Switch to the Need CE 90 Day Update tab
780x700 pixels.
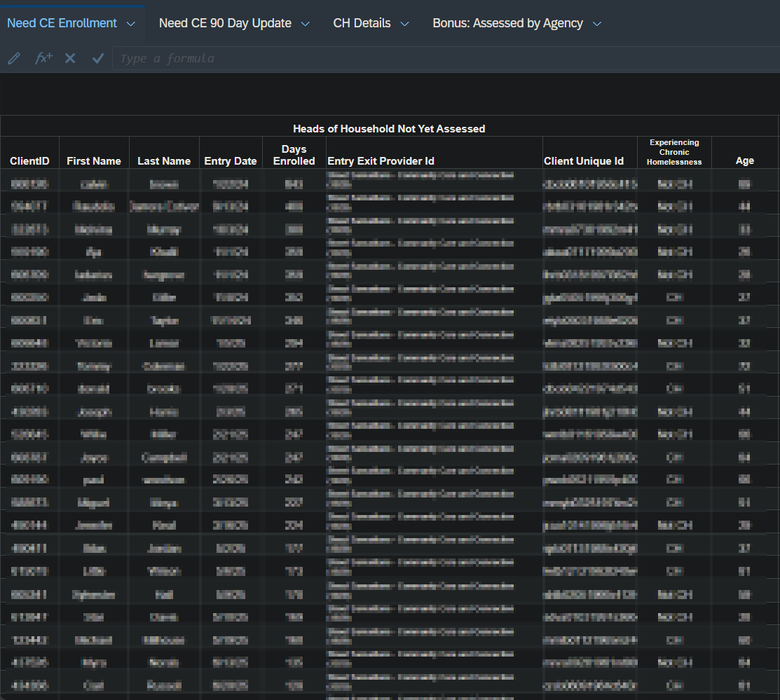tap(225, 23)
